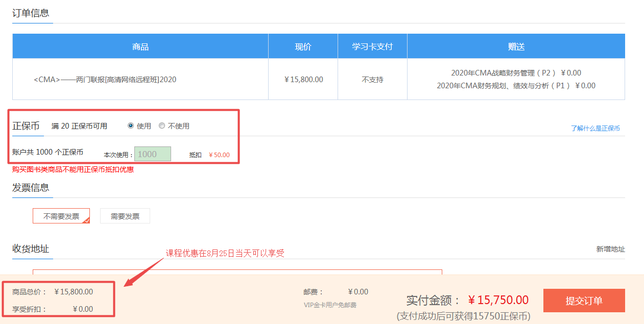Click the 商品 column header

(x=140, y=47)
